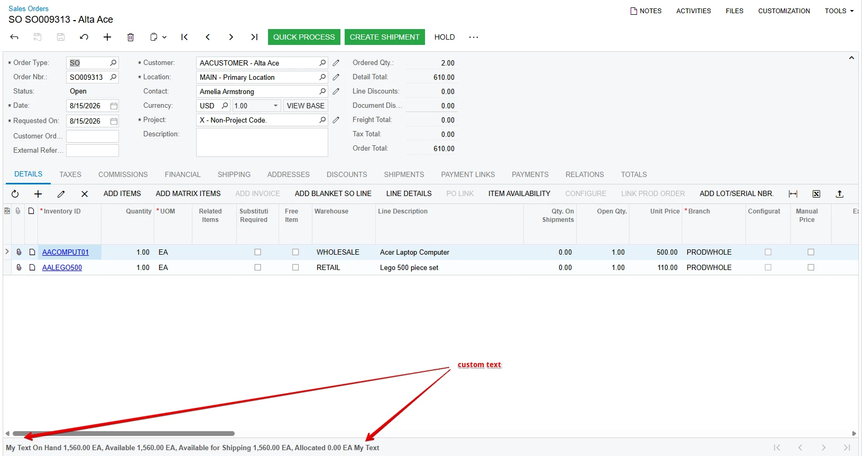Open the AACOMPUT01 inventory link
The height and width of the screenshot is (456, 868).
[x=66, y=252]
